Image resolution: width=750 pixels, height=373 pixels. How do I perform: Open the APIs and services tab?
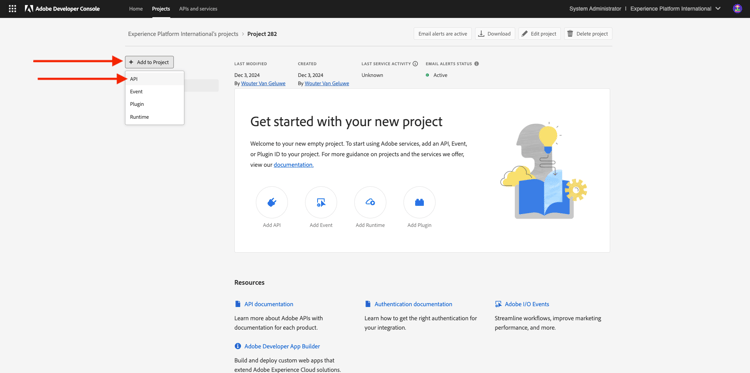click(198, 9)
